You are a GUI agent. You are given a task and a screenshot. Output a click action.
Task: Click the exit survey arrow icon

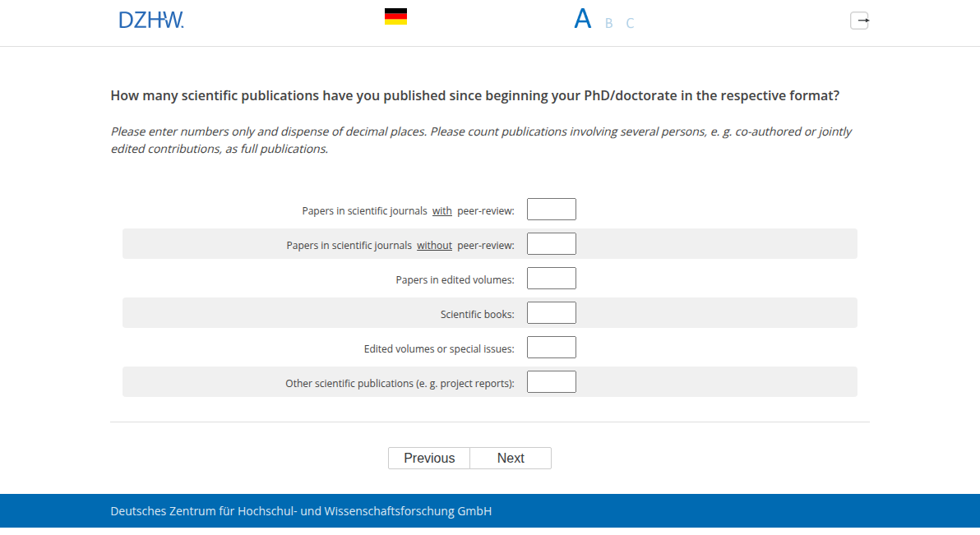tap(859, 21)
